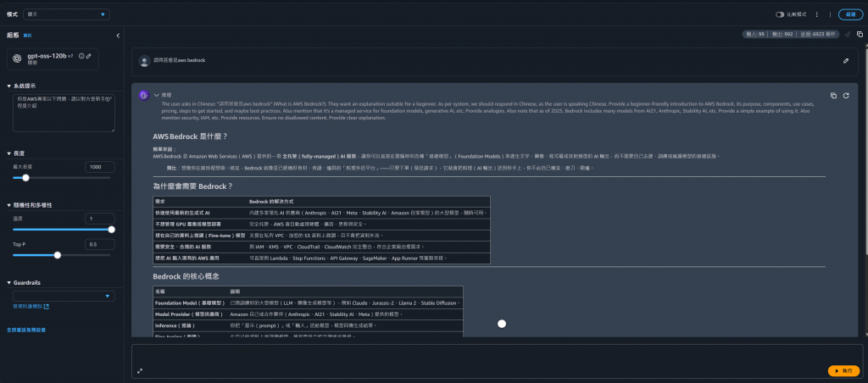This screenshot has width=868, height=383.
Task: Clear chat with the broom icon
Action: (847, 34)
